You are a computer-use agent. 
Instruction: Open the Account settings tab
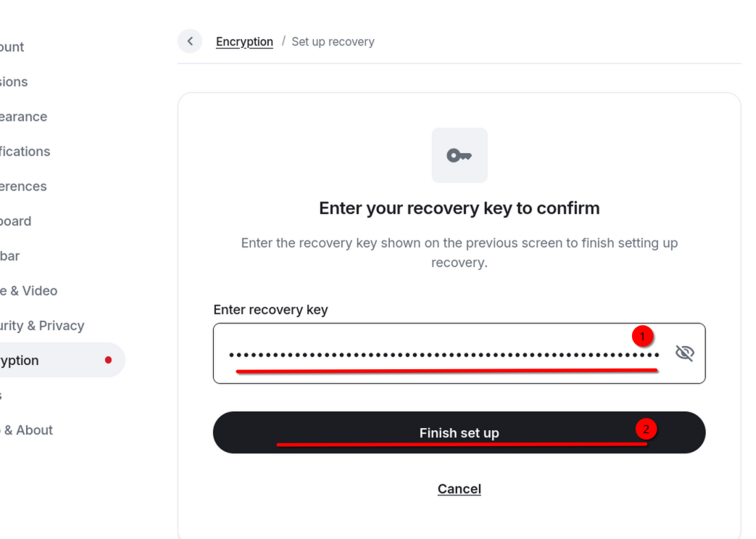pos(12,47)
